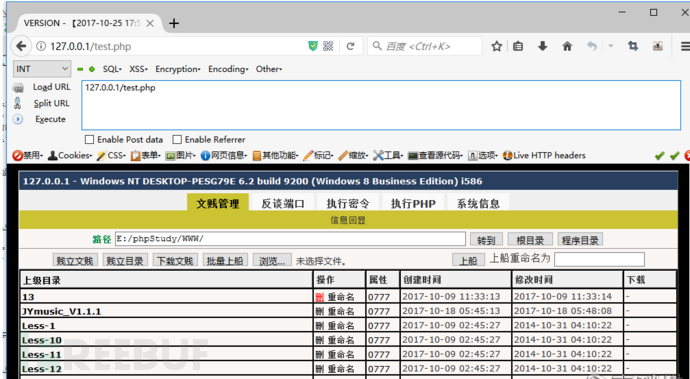This screenshot has width=690, height=379.
Task: Open the 选项 options menu
Action: pos(482,155)
